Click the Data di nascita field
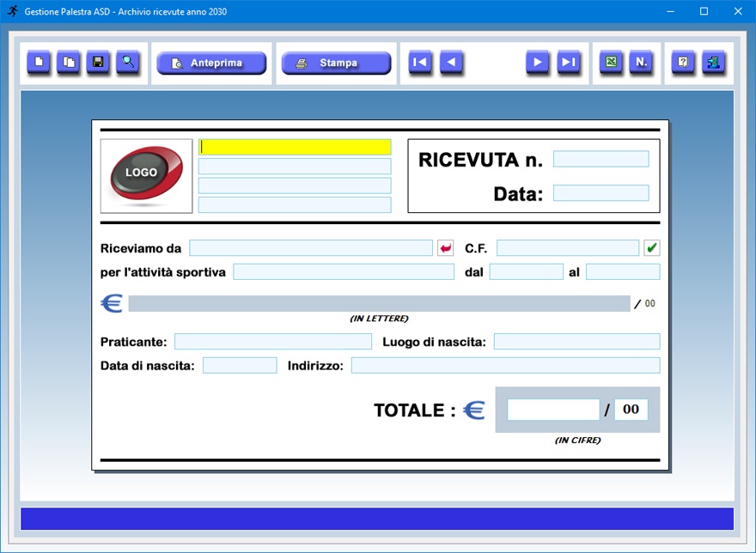The height and width of the screenshot is (553, 756). coord(240,366)
